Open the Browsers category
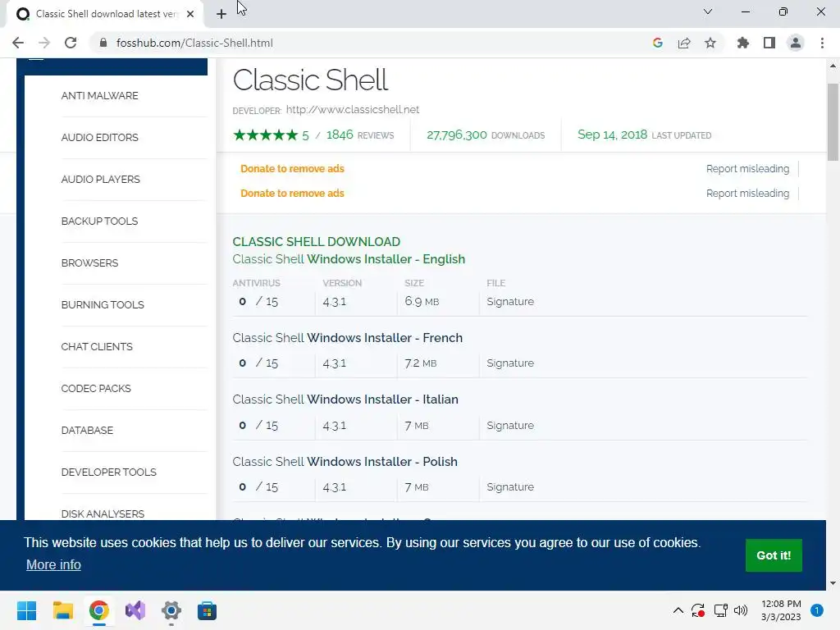 (89, 262)
